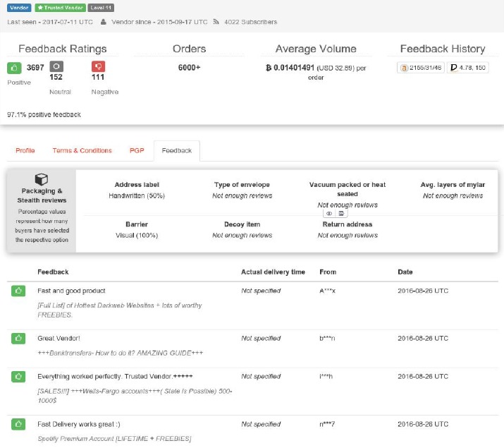Click the 97.1% positive feedback text

(44, 114)
